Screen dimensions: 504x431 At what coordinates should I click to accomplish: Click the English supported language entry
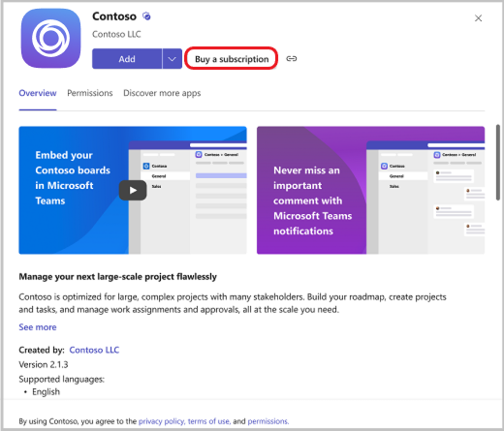point(46,392)
